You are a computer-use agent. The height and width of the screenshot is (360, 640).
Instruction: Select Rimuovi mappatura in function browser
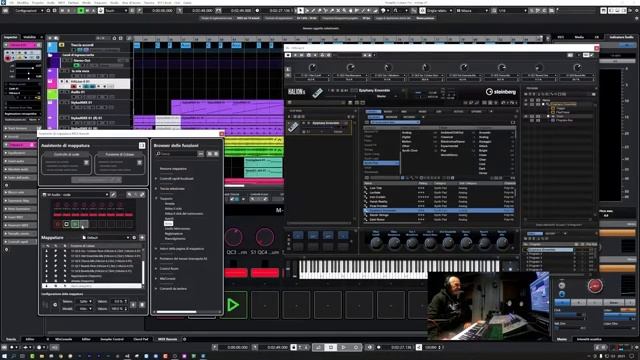pos(173,169)
